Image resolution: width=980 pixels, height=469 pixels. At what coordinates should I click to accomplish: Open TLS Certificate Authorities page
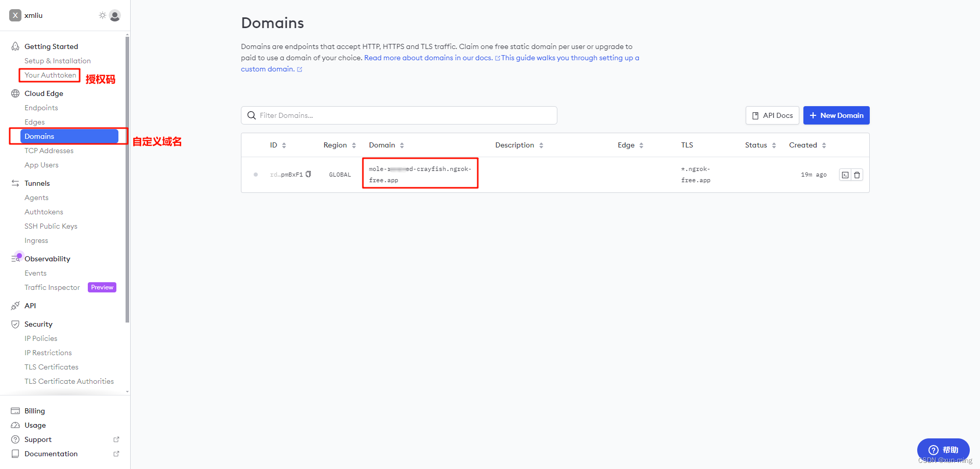coord(69,381)
